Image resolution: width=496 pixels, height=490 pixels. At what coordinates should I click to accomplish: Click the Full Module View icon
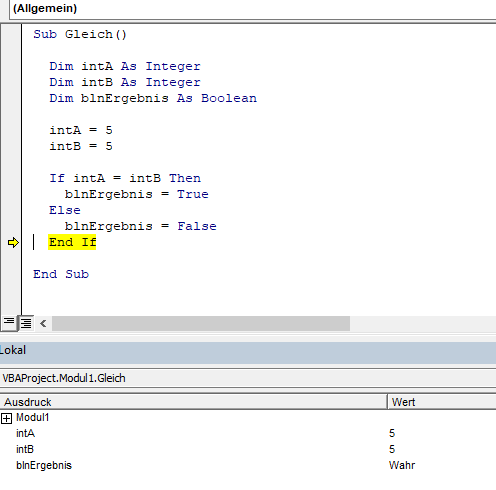26,323
